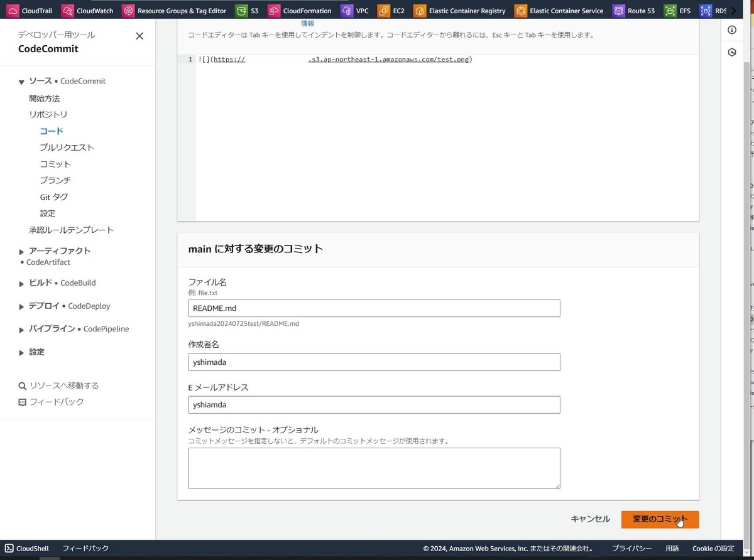Open the フィードバック link in sidebar
Screen dimensions: 754x560
coord(57,402)
